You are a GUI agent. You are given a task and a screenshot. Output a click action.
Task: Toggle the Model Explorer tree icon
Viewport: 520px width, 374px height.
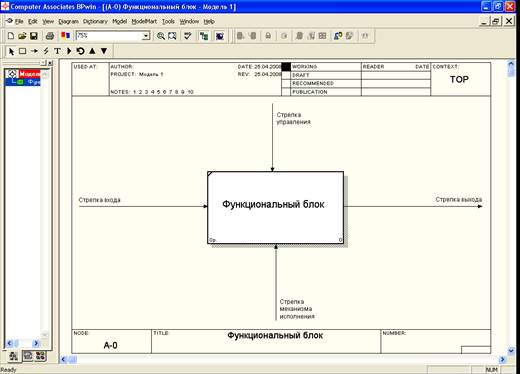[x=204, y=36]
